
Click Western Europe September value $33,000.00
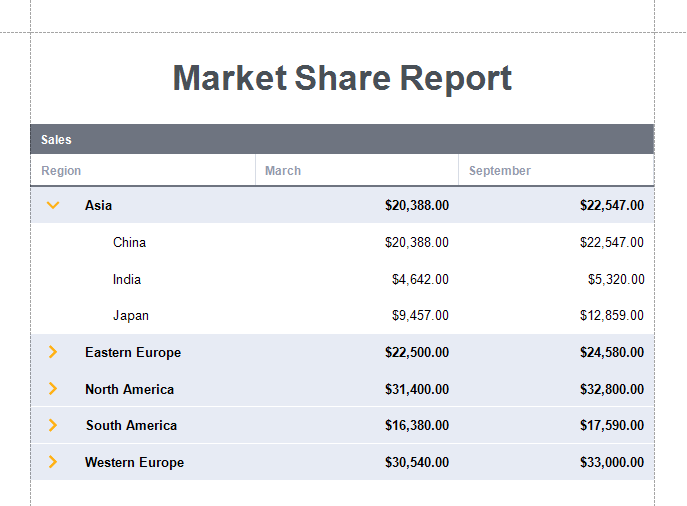point(611,462)
